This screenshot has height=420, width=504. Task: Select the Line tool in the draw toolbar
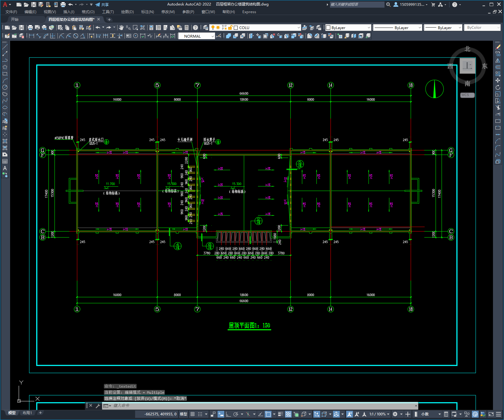(x=5, y=47)
